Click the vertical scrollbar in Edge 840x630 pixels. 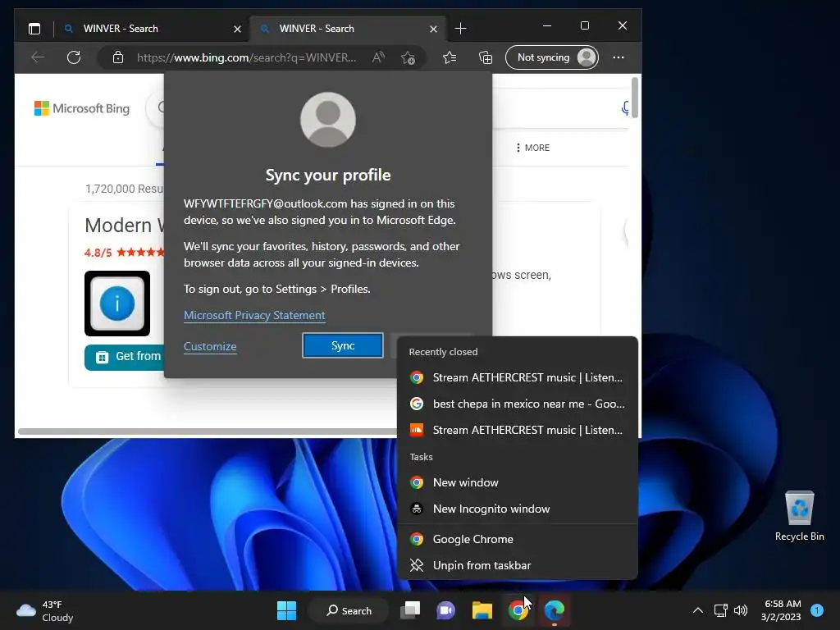tap(635, 98)
